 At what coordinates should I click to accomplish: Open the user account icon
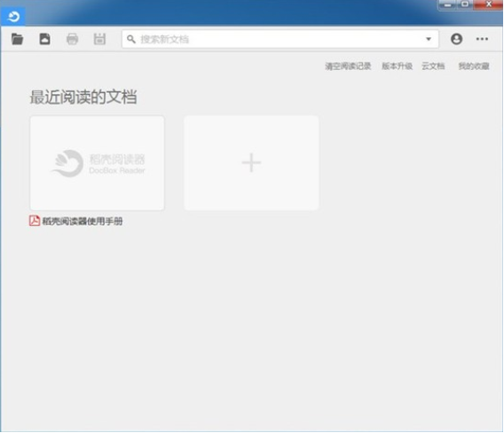456,39
